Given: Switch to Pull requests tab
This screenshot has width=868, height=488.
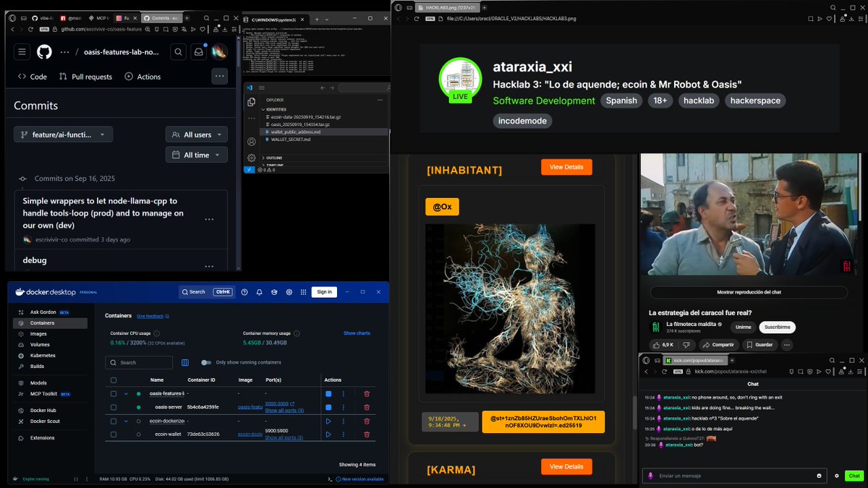Looking at the screenshot, I should click(x=85, y=77).
